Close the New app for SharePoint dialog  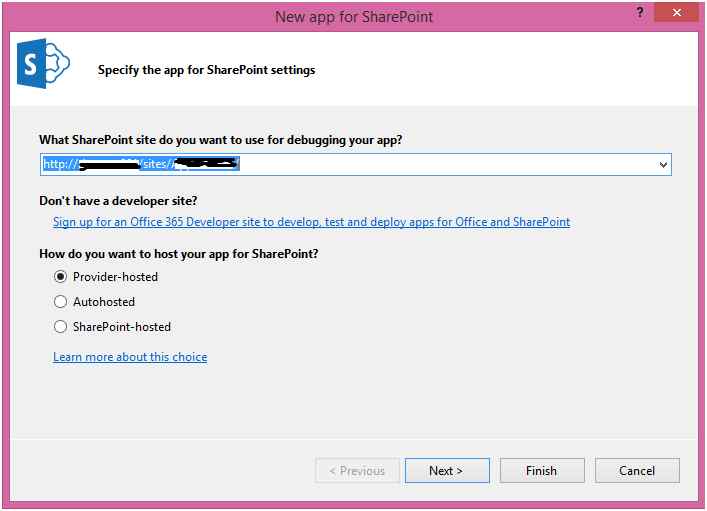point(676,13)
